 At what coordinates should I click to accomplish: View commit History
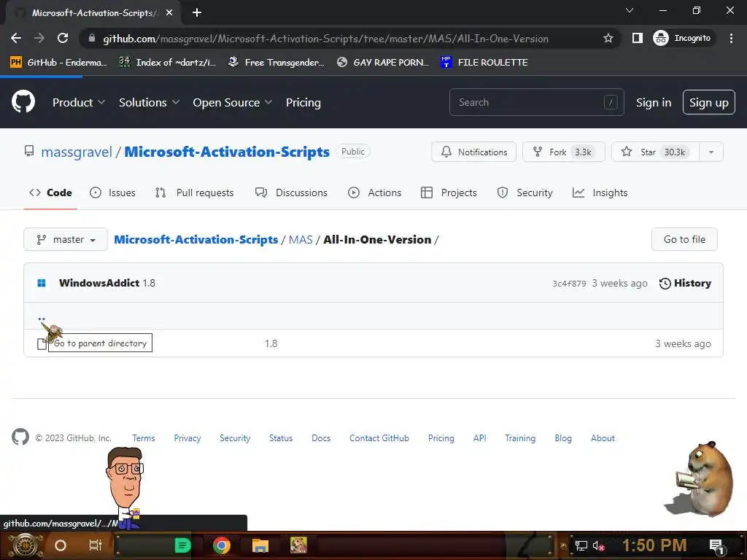(684, 283)
